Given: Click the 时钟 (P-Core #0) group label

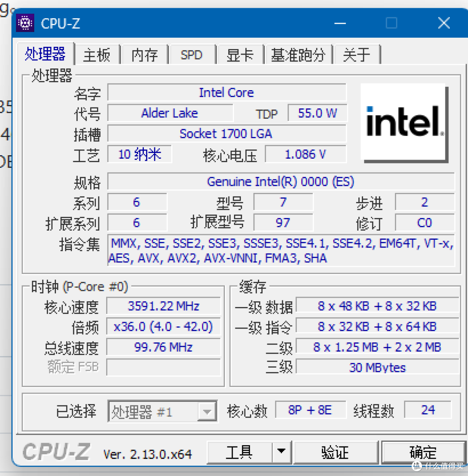Looking at the screenshot, I should (80, 287).
